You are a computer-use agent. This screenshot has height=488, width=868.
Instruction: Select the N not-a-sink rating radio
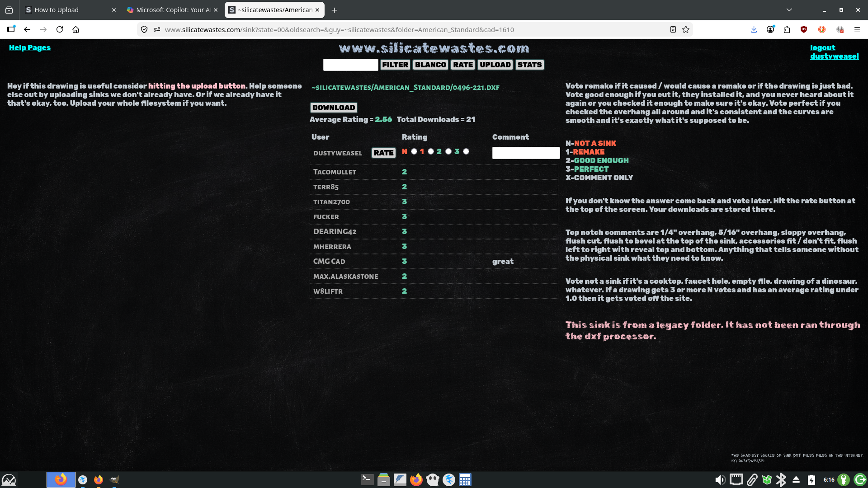click(x=414, y=151)
